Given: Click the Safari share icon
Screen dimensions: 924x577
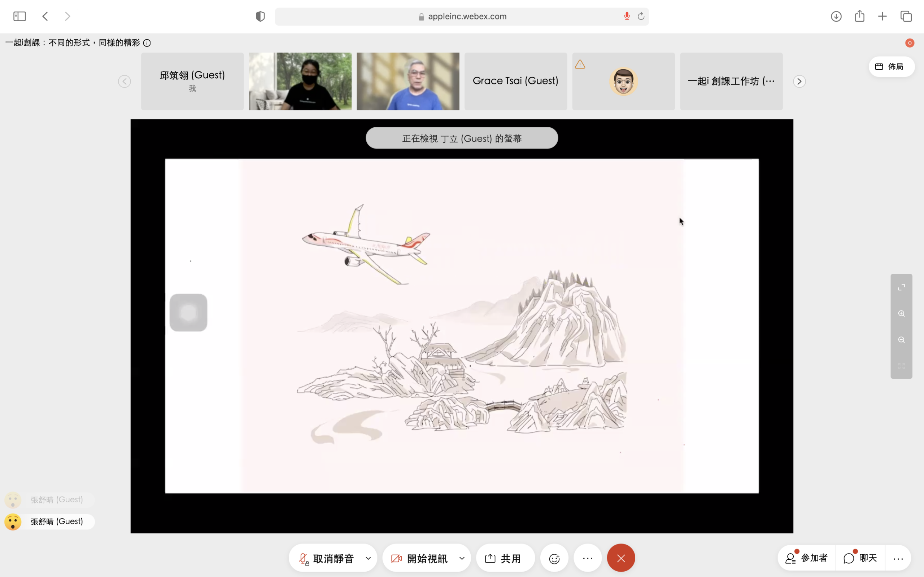Looking at the screenshot, I should point(859,17).
